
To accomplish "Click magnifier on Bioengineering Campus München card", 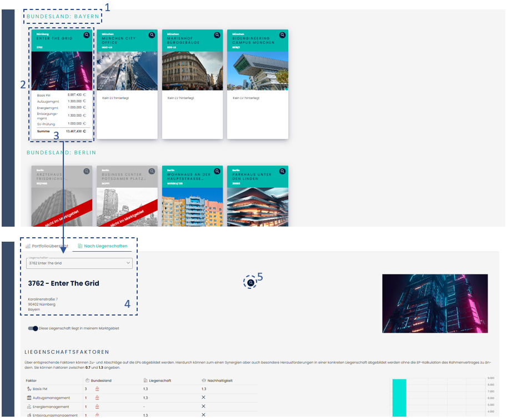I will [282, 35].
